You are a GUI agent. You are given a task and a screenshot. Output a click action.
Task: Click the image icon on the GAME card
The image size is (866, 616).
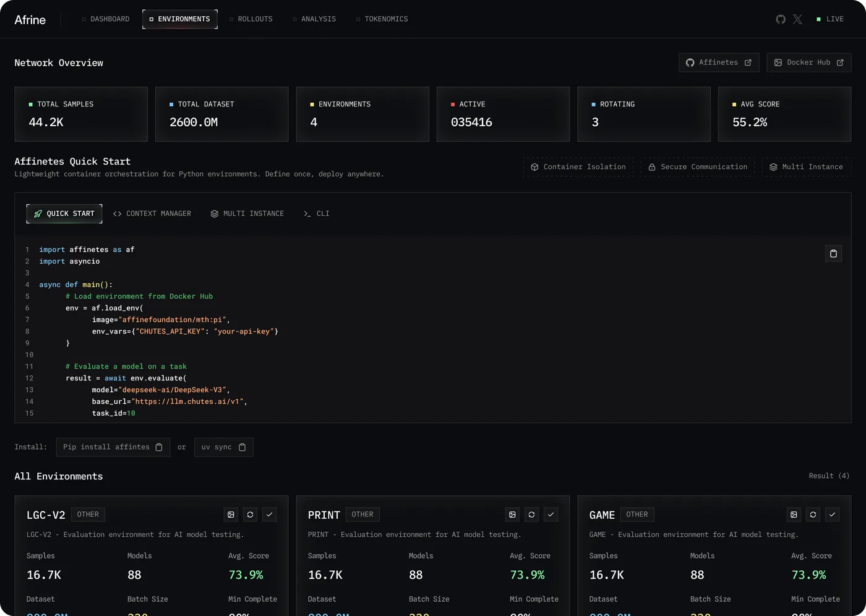[794, 515]
